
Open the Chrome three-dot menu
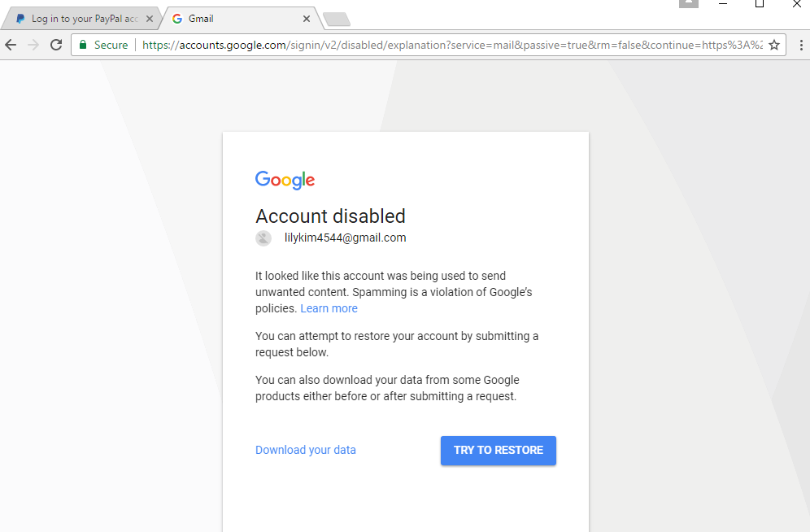coord(801,45)
